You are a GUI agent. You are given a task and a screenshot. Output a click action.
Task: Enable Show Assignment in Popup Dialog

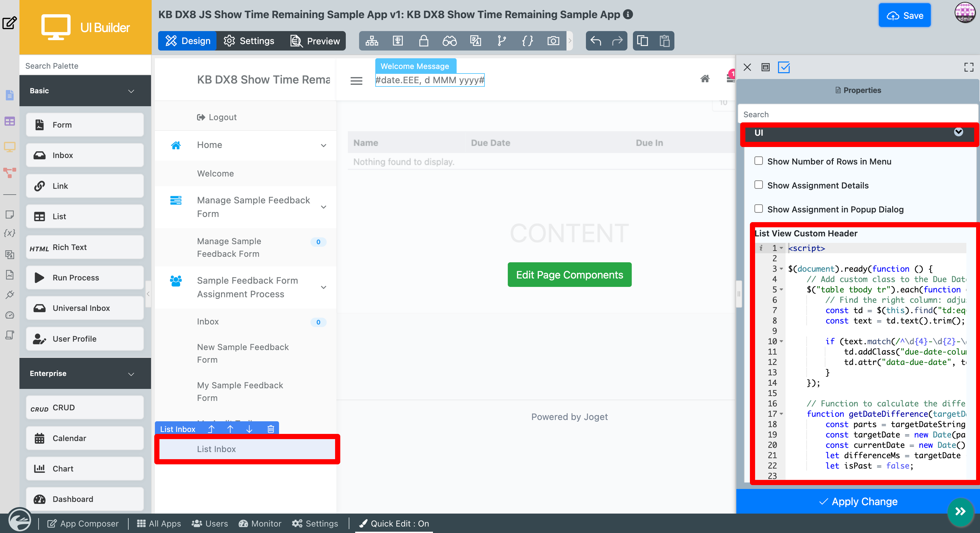point(759,209)
